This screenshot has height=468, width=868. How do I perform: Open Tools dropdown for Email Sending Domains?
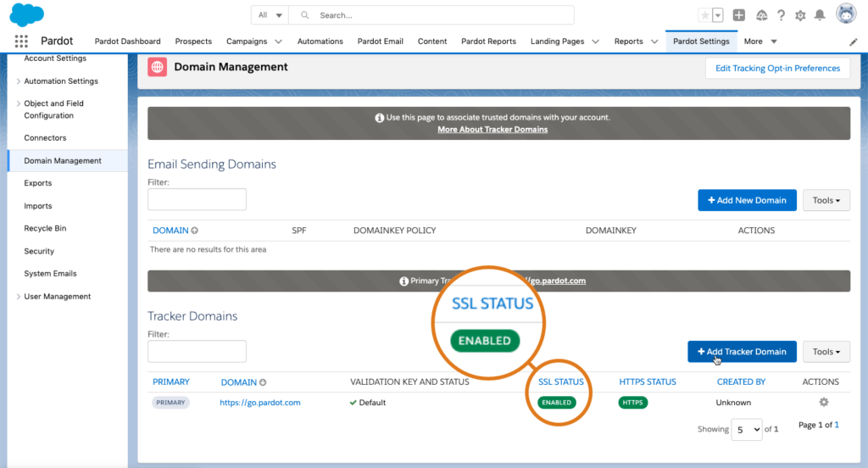coord(826,200)
